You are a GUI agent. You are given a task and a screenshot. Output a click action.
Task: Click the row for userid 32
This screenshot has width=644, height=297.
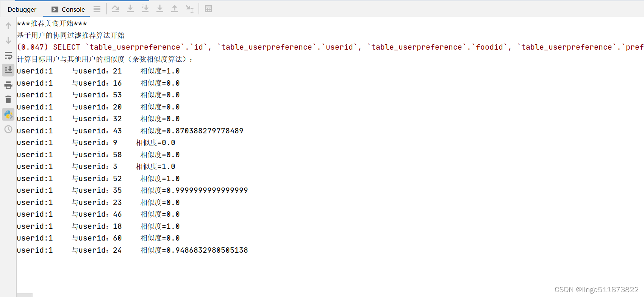click(98, 119)
